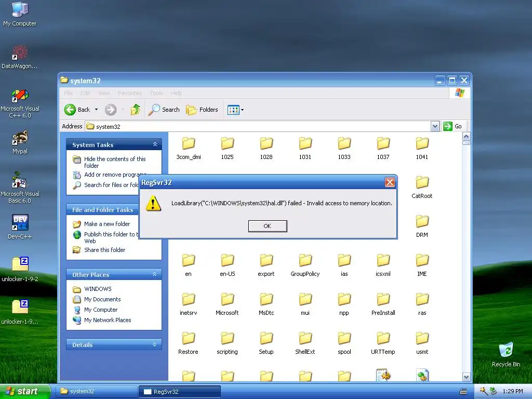This screenshot has width=532, height=399.
Task: Select the 3com_dmi folder
Action: (188, 148)
